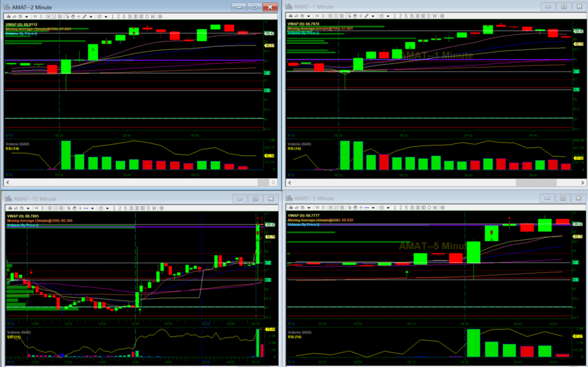
Task: Select the hand pan tool in 15 Minute chart
Action: coord(75,208)
